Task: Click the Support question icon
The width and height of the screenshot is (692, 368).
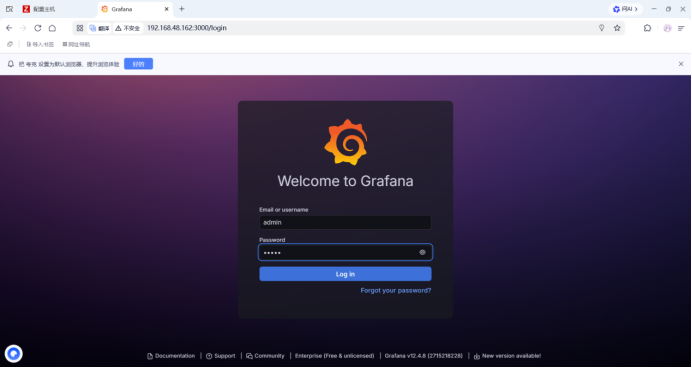Action: point(209,356)
